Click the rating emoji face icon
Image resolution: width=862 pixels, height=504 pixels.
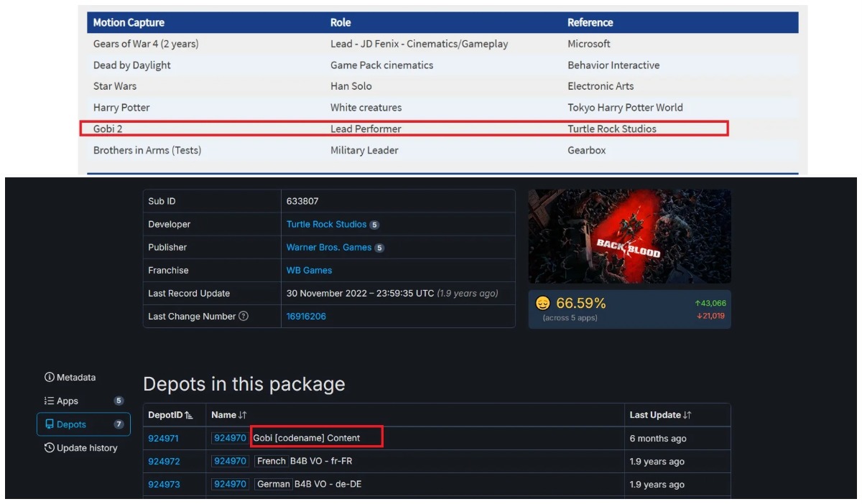543,304
